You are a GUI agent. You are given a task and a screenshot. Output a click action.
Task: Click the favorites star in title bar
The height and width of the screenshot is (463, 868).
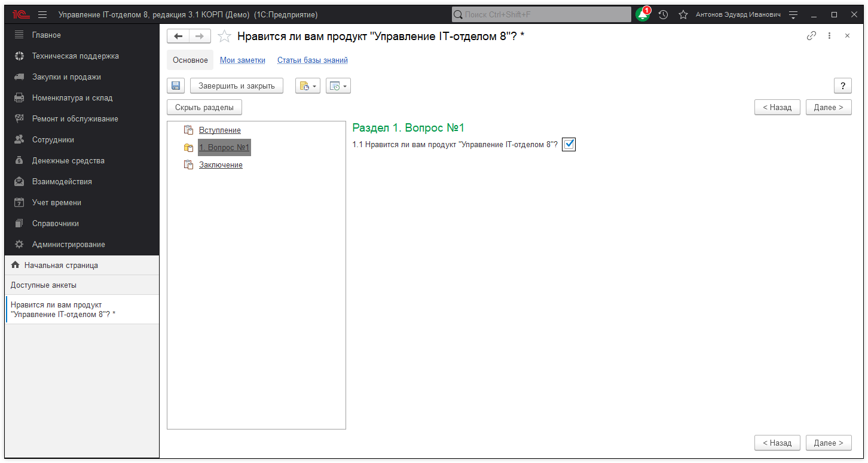683,14
